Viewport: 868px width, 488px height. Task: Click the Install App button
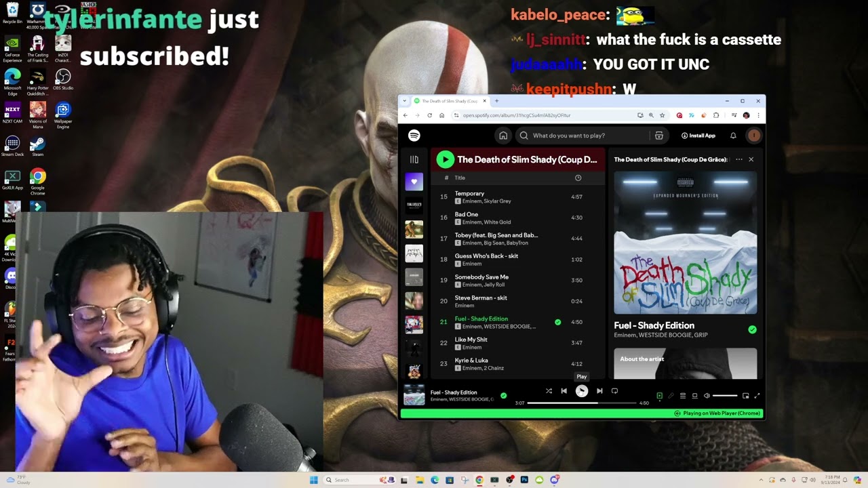pos(698,136)
